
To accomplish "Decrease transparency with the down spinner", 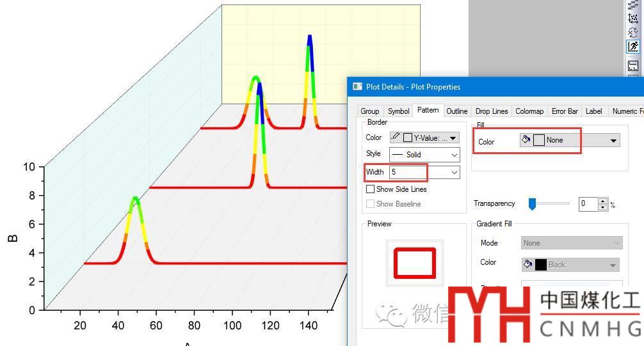I will tap(602, 207).
